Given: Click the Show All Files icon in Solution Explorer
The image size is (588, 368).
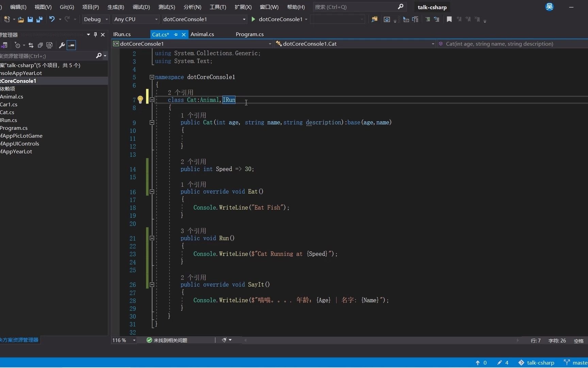Looking at the screenshot, I should point(49,45).
